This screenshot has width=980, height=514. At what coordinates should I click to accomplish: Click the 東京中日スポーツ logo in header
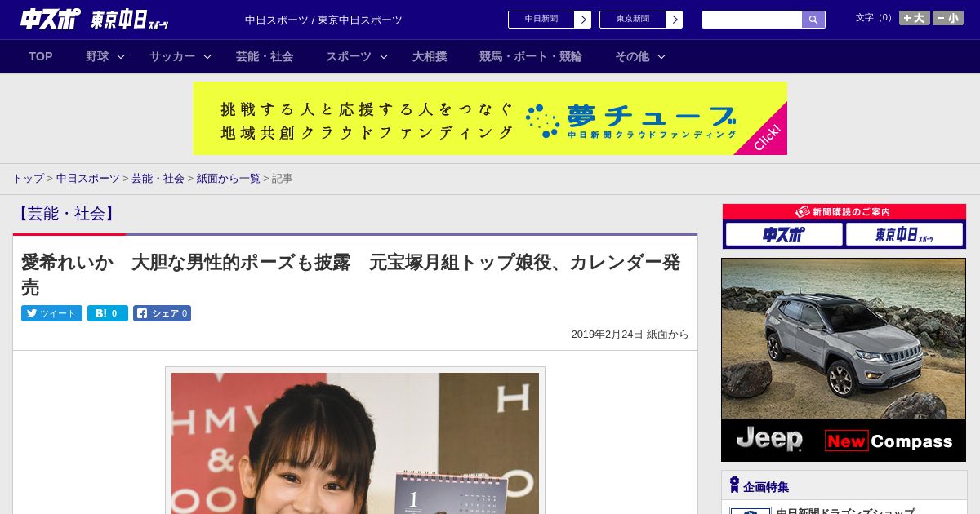(130, 20)
